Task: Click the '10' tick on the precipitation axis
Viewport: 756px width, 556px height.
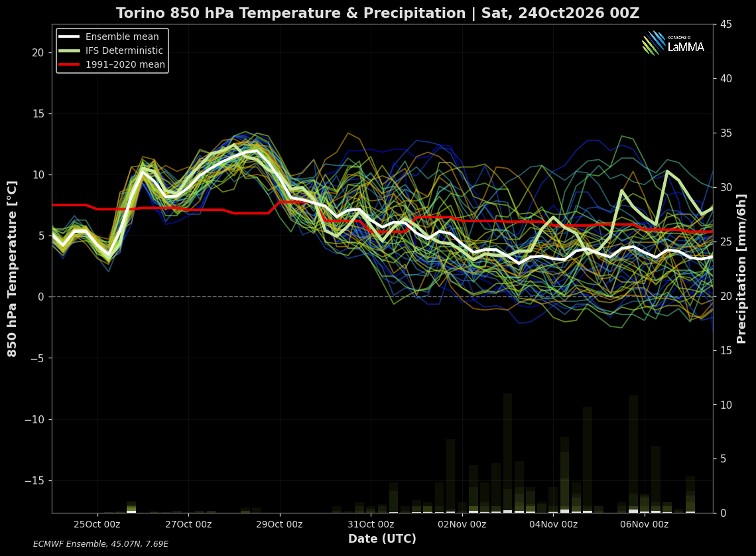Action: [726, 405]
